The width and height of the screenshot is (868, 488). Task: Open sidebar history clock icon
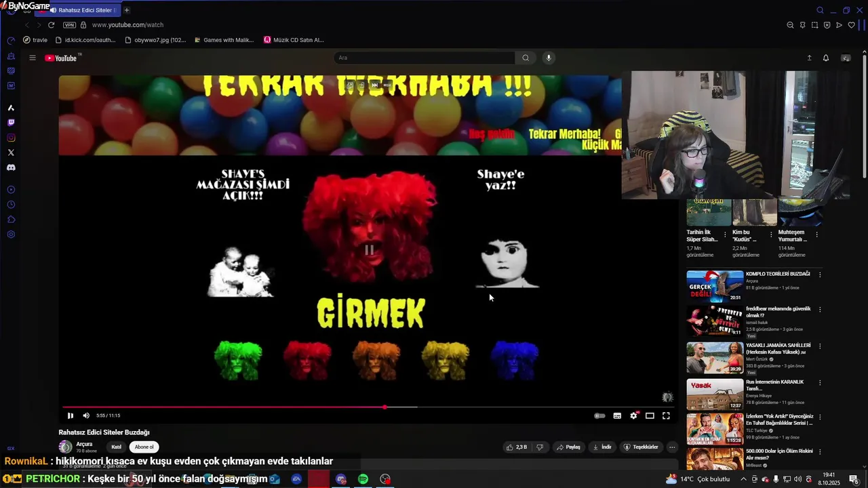point(11,205)
